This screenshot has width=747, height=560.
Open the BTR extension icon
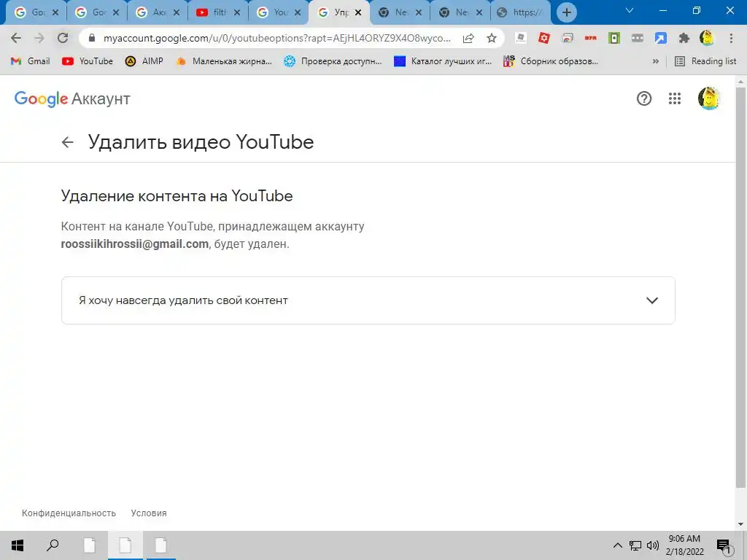(591, 38)
